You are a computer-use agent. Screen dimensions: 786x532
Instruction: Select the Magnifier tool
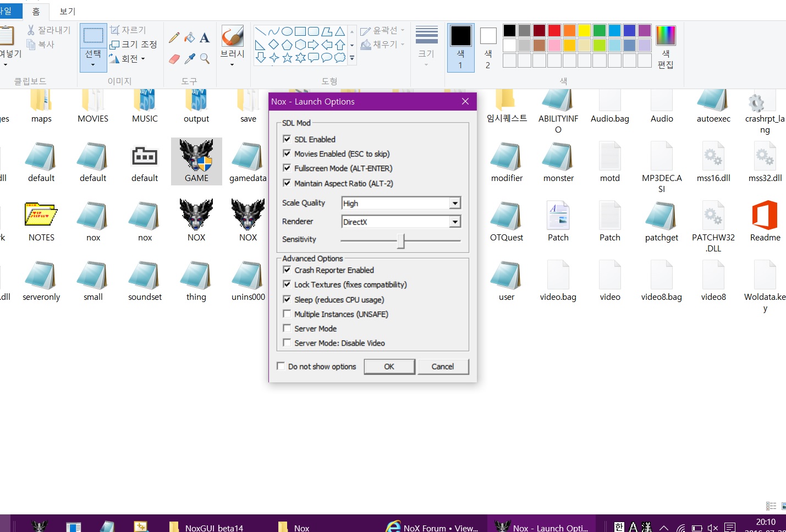(205, 58)
